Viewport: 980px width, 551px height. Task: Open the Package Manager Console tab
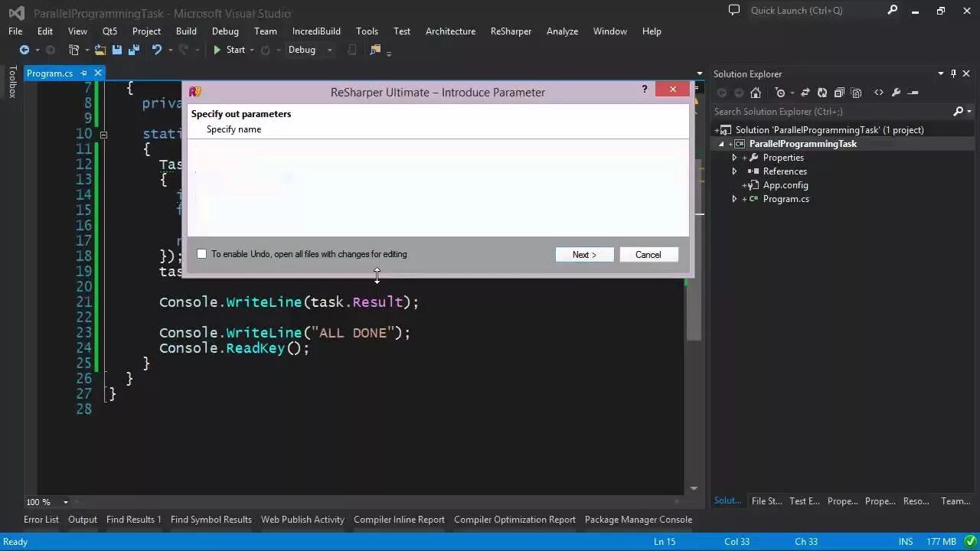(x=639, y=520)
